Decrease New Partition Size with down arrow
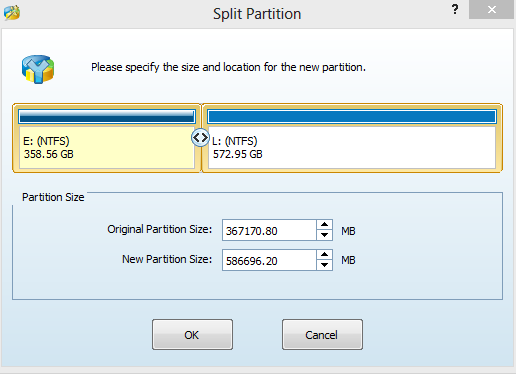The image size is (516, 374). [x=324, y=265]
